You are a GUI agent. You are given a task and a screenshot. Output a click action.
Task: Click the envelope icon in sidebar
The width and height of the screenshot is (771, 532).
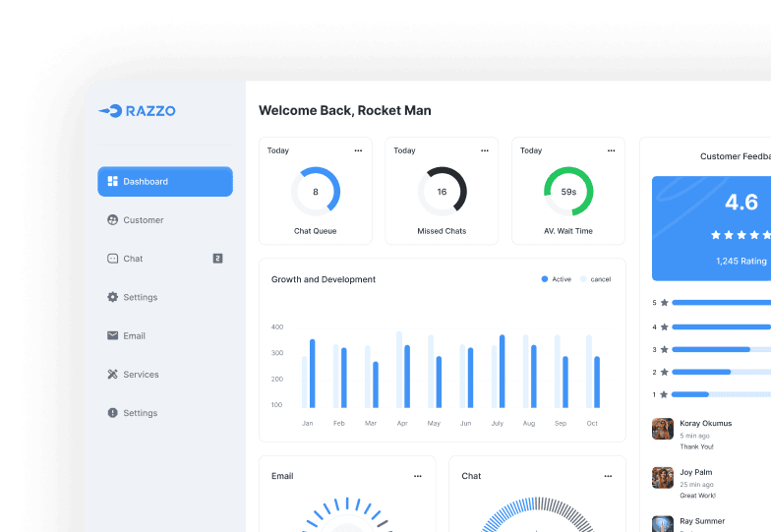pos(112,336)
